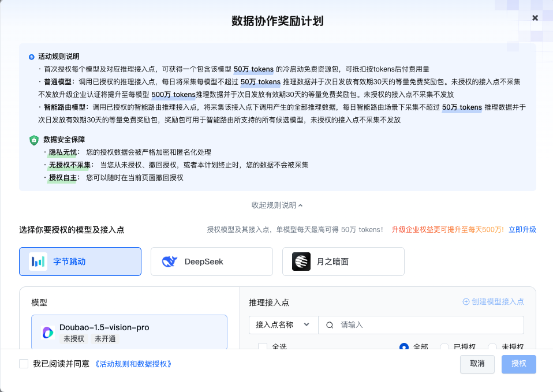Click the 智能路由模型 rule label
This screenshot has width=553, height=392.
click(65, 107)
